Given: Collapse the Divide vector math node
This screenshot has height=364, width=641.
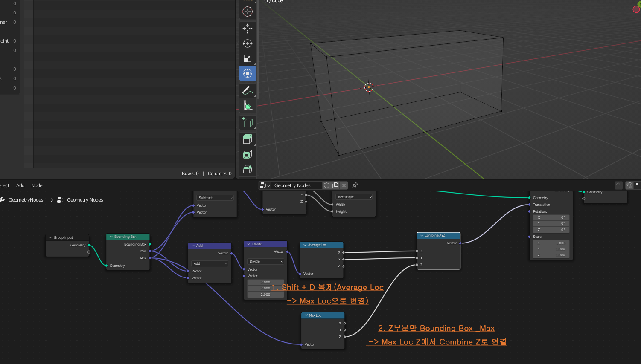Looking at the screenshot, I should coord(249,244).
